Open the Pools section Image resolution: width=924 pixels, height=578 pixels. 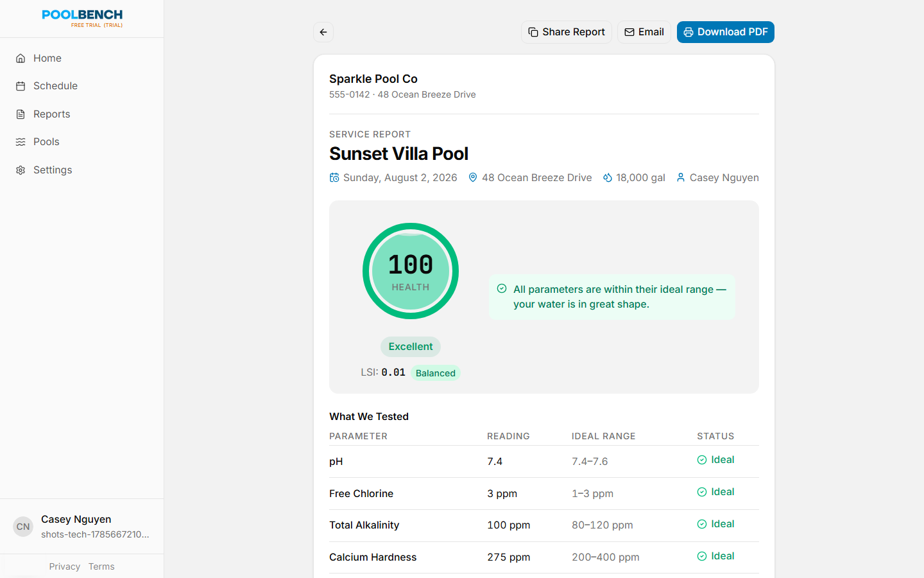81,142
